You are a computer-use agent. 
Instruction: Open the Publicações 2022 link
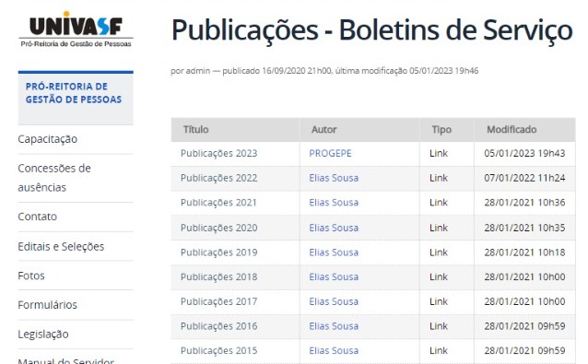[x=218, y=178]
